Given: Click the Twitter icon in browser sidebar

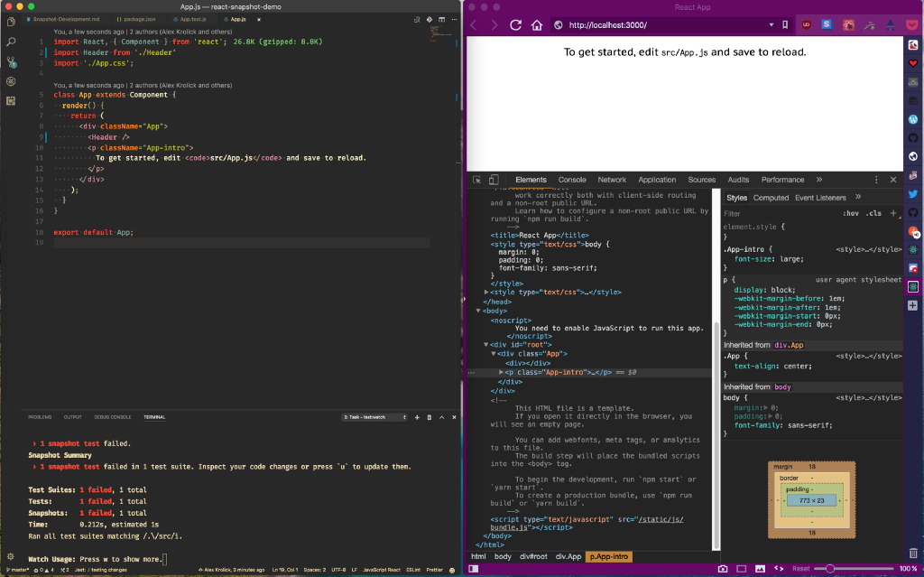Looking at the screenshot, I should click(913, 193).
